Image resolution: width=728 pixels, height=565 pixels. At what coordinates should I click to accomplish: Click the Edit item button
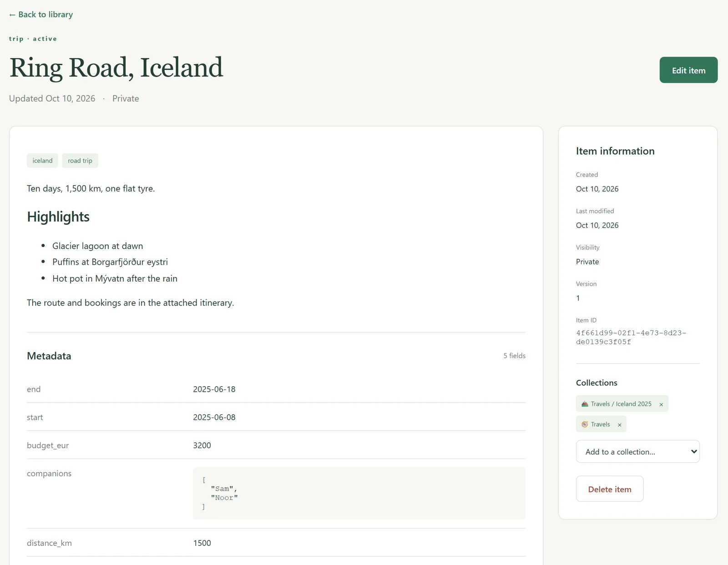coord(688,70)
